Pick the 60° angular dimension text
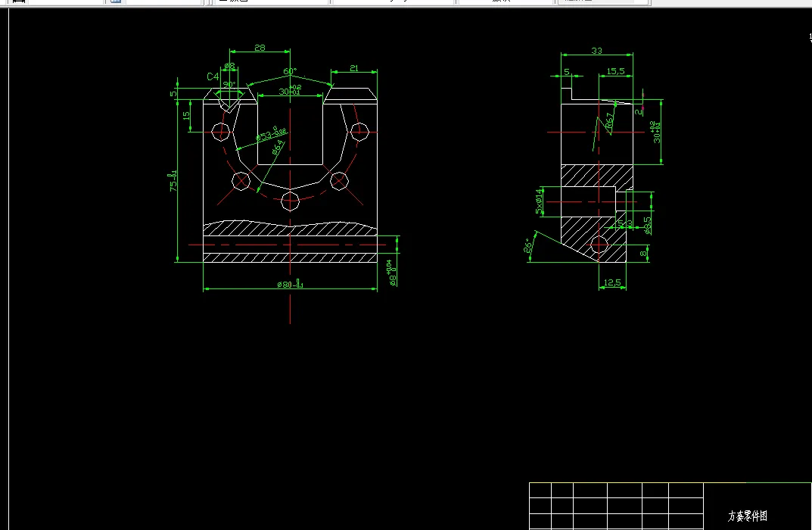This screenshot has height=530, width=812. pyautogui.click(x=290, y=71)
